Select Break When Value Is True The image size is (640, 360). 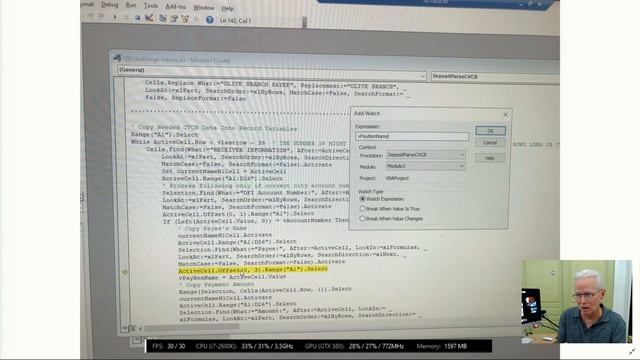[x=362, y=209]
